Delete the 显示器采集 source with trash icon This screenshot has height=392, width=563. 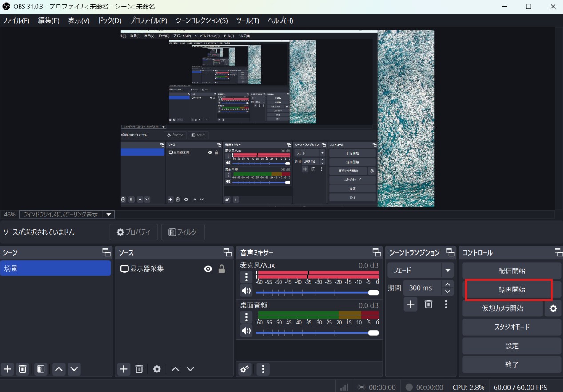pos(140,369)
